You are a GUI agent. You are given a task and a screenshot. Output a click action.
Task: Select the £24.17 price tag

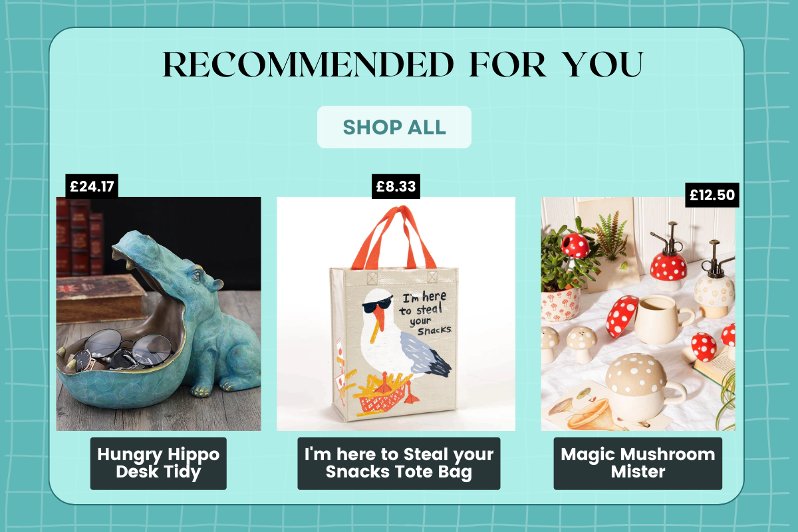coord(92,186)
